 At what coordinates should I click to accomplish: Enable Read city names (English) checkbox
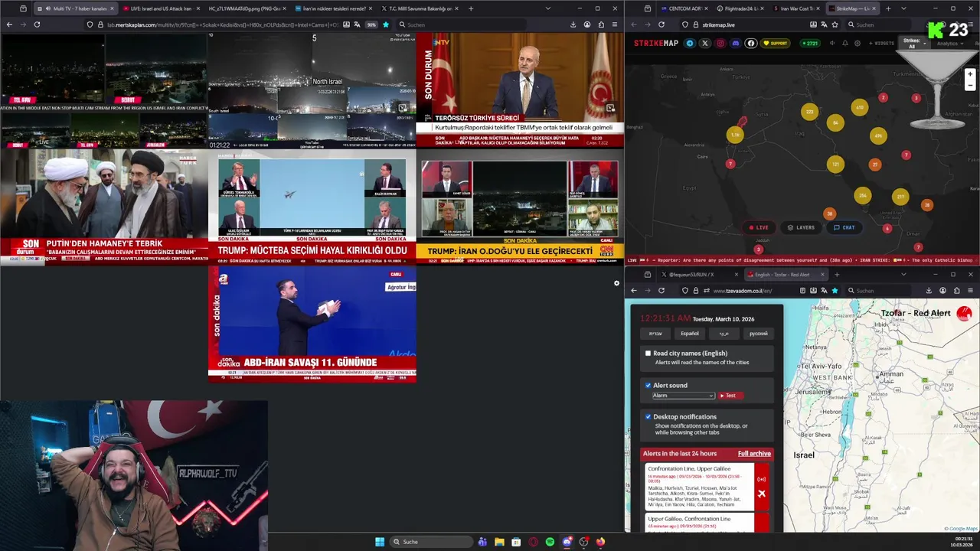click(x=648, y=354)
